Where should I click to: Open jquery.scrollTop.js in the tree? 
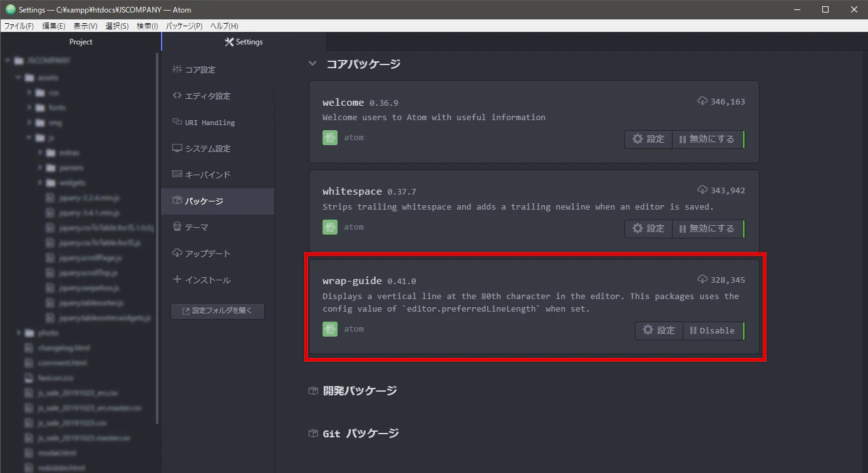click(88, 273)
